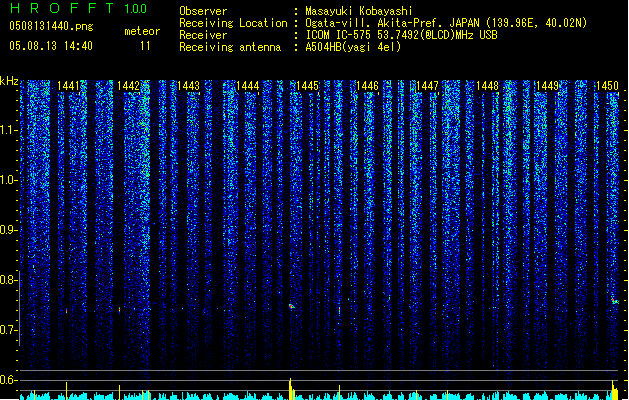This screenshot has width=629, height=400.
Task: Click the kHz axis unit label
Action: [9, 81]
